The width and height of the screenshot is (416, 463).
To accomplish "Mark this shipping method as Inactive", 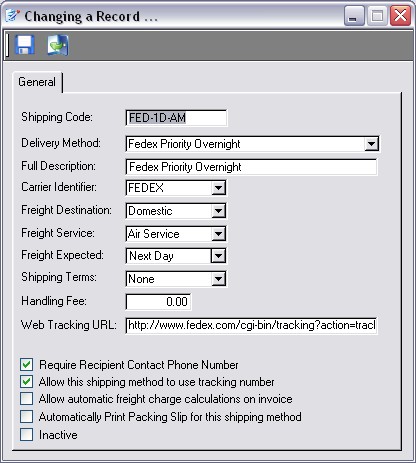I will point(27,435).
